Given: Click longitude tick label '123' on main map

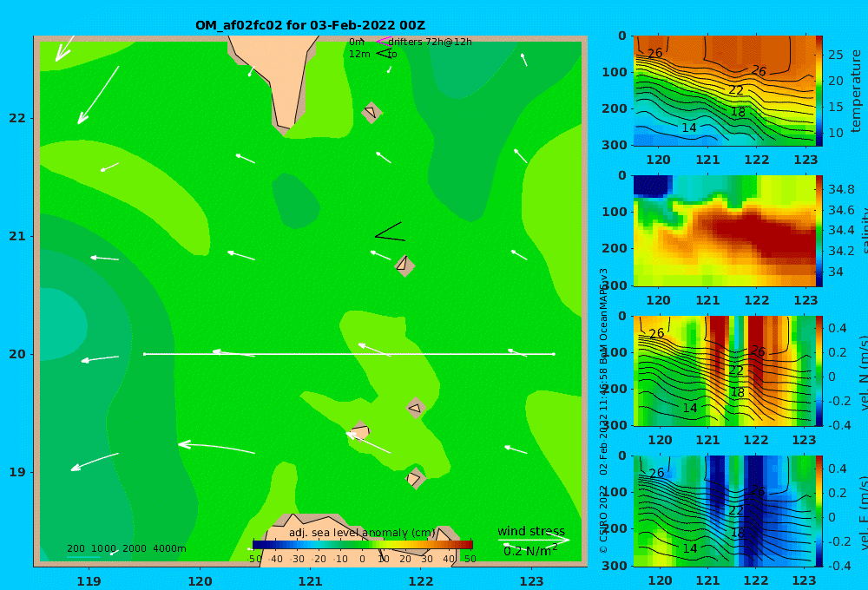Looking at the screenshot, I should tap(532, 581).
